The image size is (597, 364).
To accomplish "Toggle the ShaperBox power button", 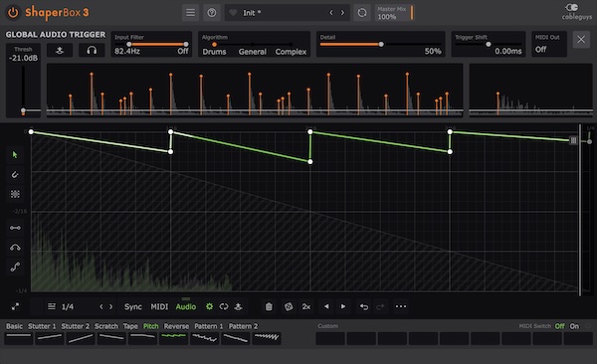I will (x=13, y=13).
